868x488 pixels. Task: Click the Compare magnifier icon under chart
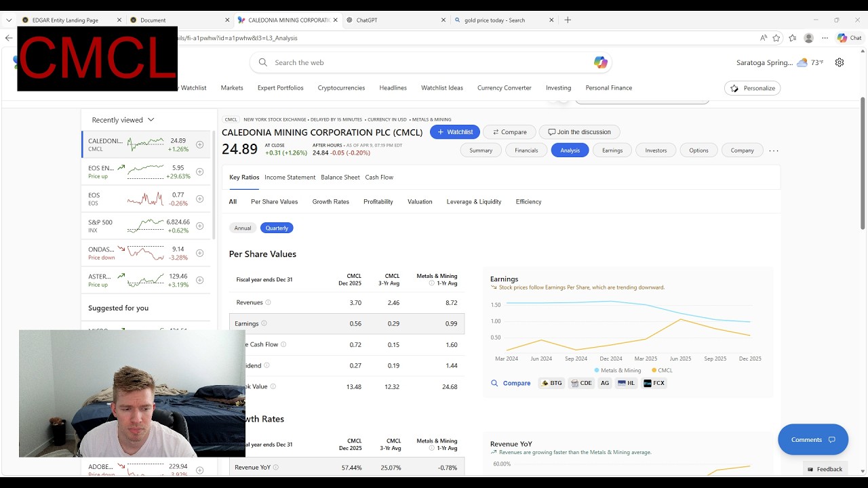point(494,383)
